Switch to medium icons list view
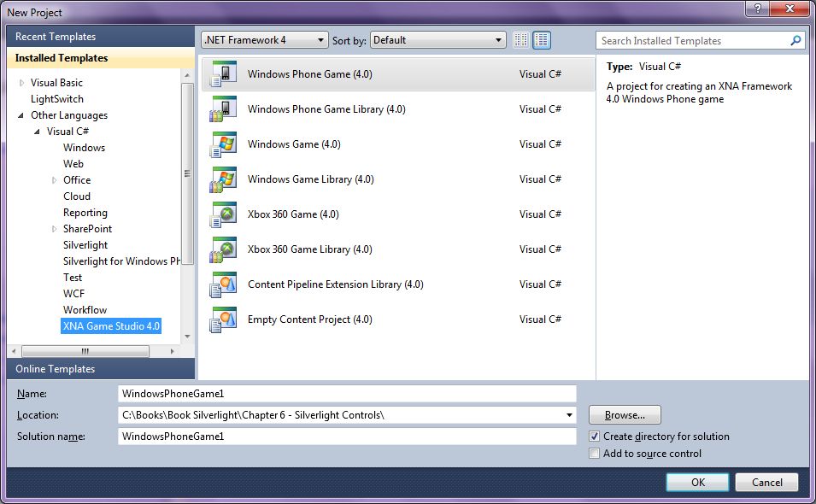Screen dimensions: 816x504 coord(541,40)
